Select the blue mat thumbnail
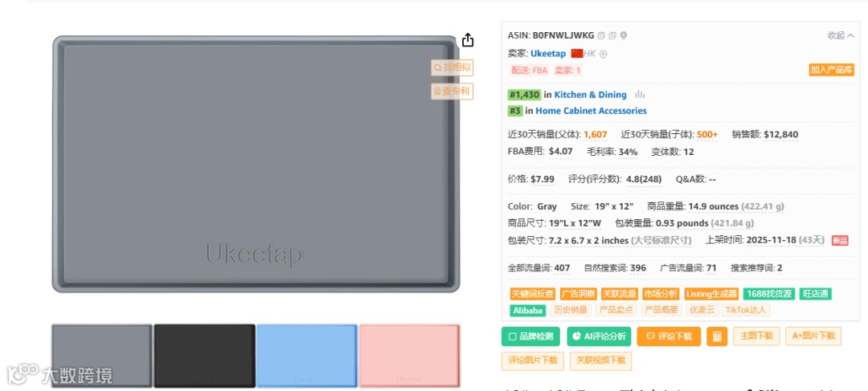The height and width of the screenshot is (391, 868). [307, 356]
